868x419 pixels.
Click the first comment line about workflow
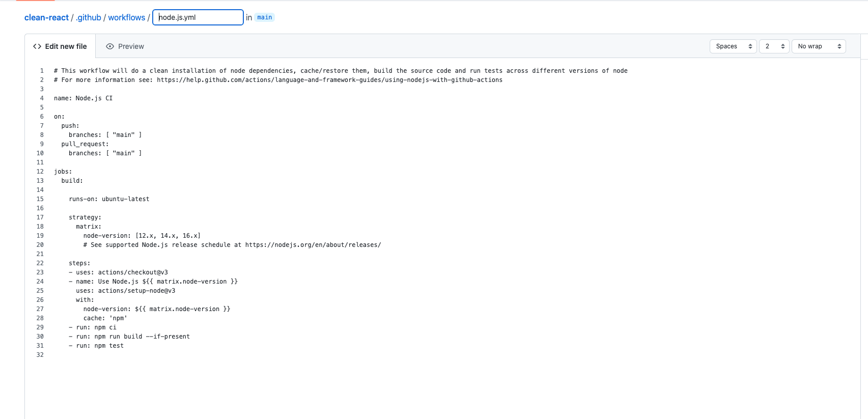pyautogui.click(x=341, y=71)
